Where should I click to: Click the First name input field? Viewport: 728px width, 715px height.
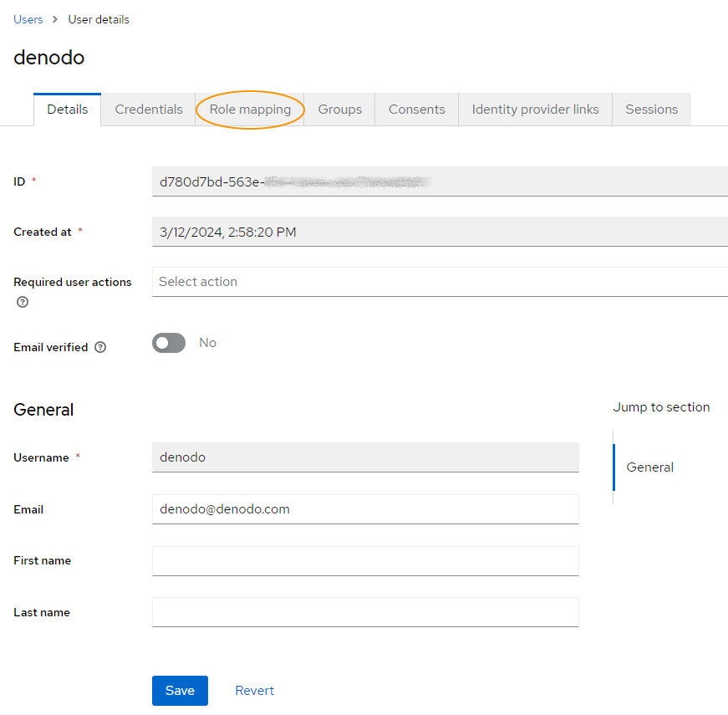(x=365, y=561)
